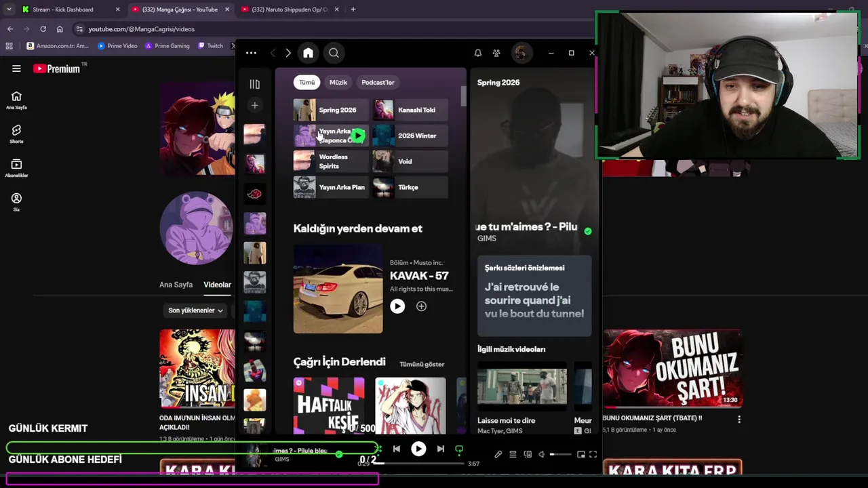Image resolution: width=868 pixels, height=488 pixels.
Task: Open Son yüklenenler sort dropdown
Action: (x=195, y=310)
